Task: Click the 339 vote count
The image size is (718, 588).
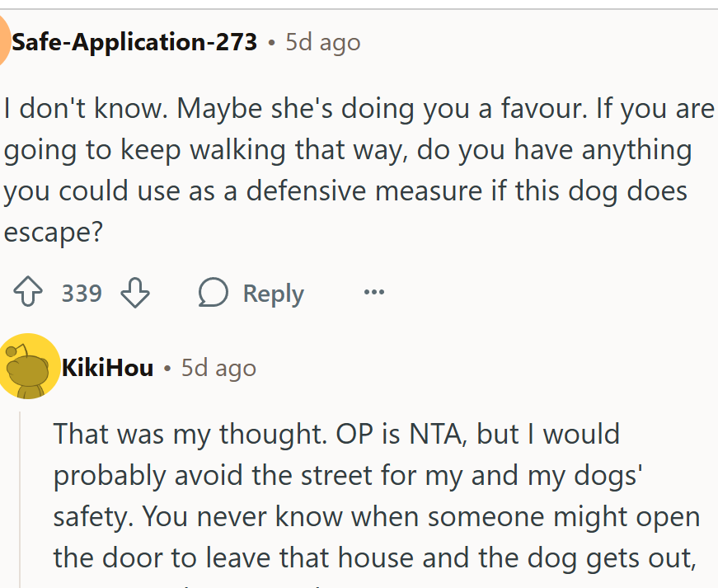Action: click(82, 293)
